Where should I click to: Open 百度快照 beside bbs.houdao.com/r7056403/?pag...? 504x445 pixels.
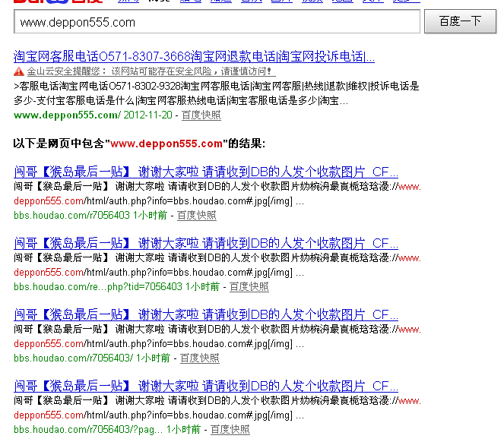point(230,429)
